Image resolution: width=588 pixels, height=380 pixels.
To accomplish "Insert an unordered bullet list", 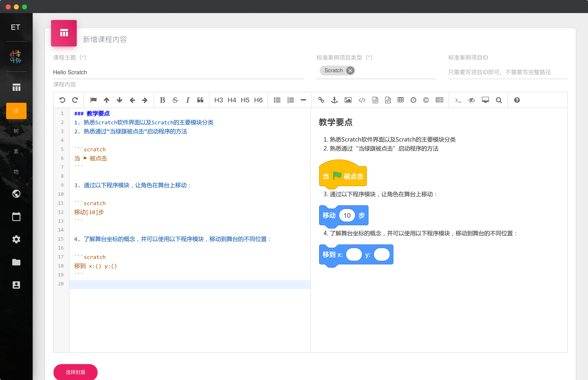I will [277, 100].
